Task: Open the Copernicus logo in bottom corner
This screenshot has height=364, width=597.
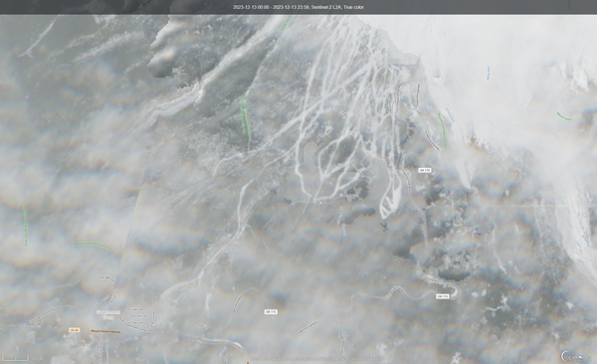Action: (x=576, y=356)
